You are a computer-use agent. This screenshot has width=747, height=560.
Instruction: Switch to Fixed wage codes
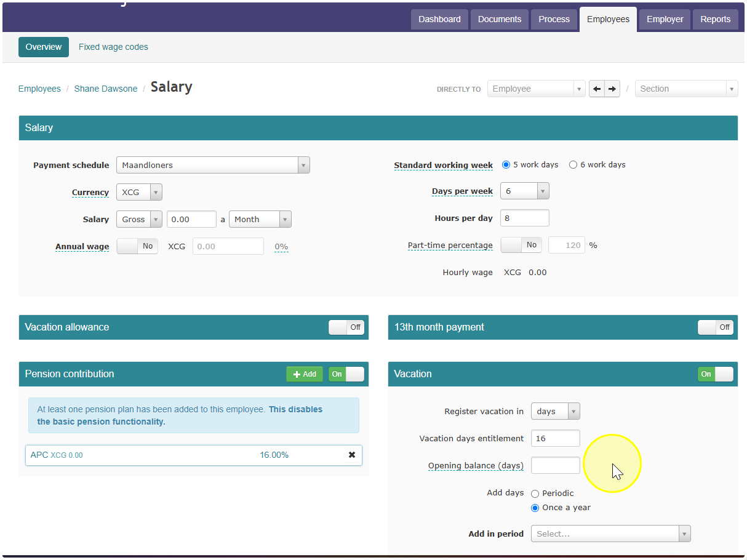pos(113,47)
